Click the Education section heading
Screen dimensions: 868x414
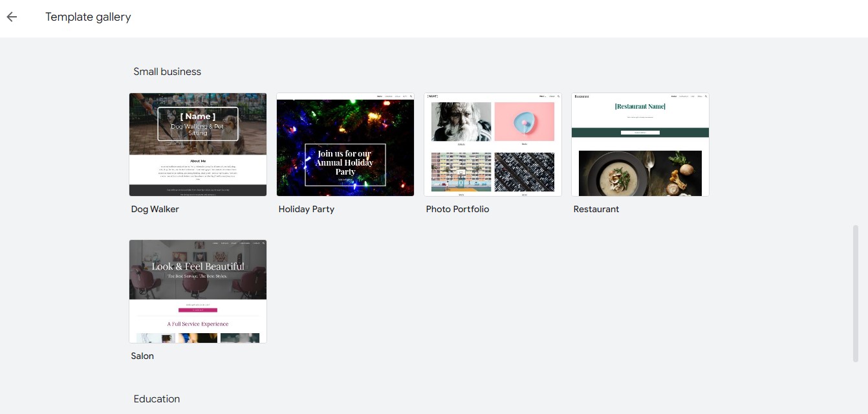click(x=157, y=398)
